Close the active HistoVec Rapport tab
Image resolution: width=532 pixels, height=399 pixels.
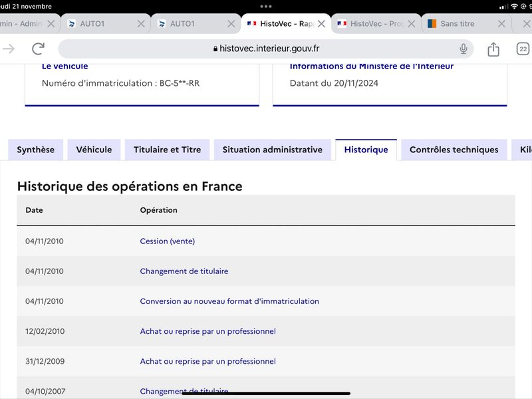pyautogui.click(x=321, y=24)
